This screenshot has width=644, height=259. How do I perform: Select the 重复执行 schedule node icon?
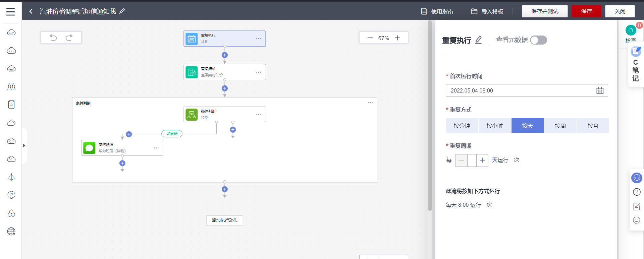(x=192, y=39)
